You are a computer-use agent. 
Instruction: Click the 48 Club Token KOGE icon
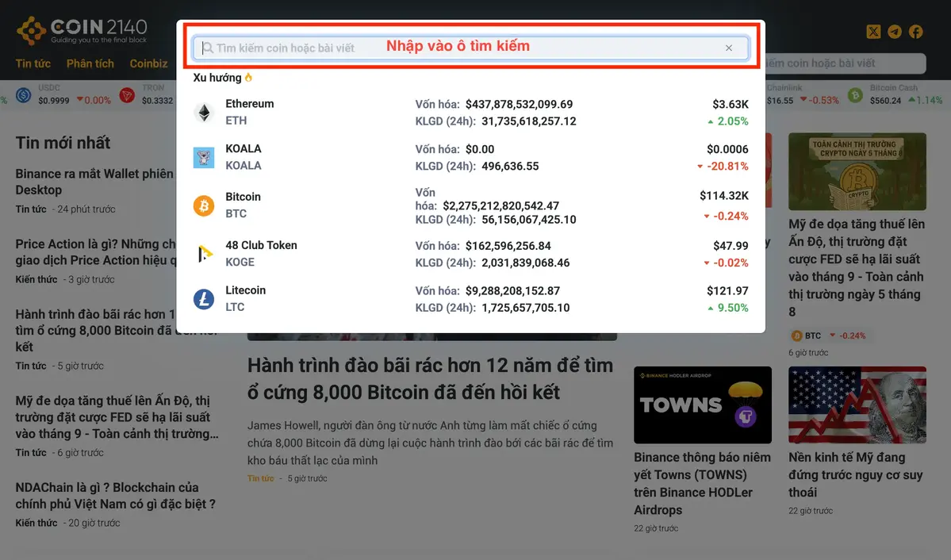[x=203, y=253]
